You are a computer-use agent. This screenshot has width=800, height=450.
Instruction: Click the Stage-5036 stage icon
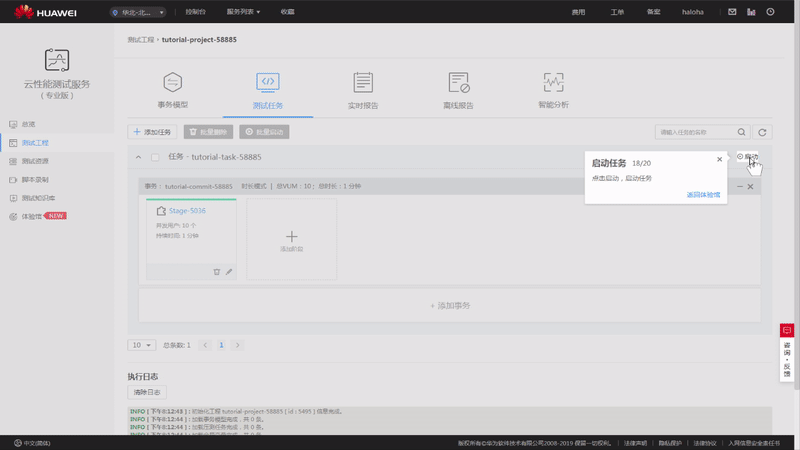pyautogui.click(x=161, y=211)
